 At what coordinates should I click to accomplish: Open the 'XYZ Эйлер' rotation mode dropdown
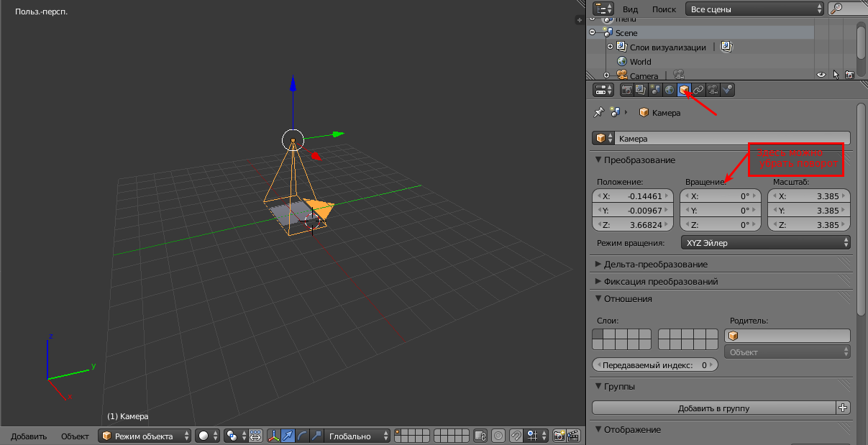[x=765, y=243]
